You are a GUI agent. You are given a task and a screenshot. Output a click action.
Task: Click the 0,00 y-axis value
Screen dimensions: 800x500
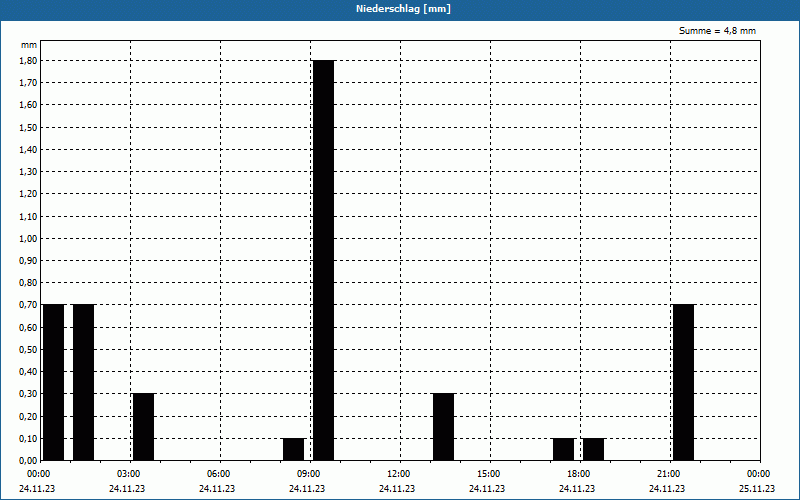click(x=29, y=461)
